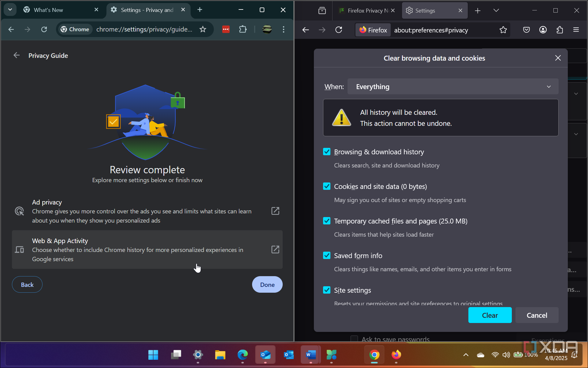Viewport: 588px width, 368px height.
Task: Bookmark this page in Firefox with the star
Action: point(503,30)
